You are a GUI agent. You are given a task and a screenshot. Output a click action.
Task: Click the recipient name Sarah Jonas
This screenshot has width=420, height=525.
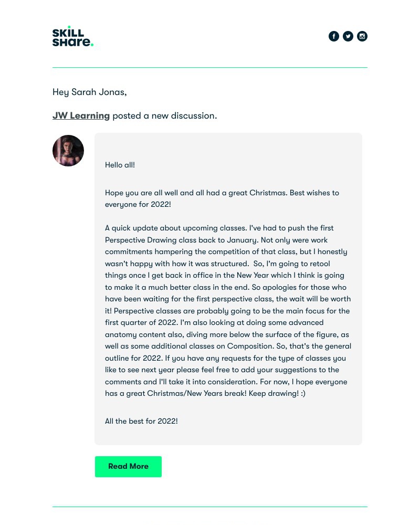click(97, 92)
